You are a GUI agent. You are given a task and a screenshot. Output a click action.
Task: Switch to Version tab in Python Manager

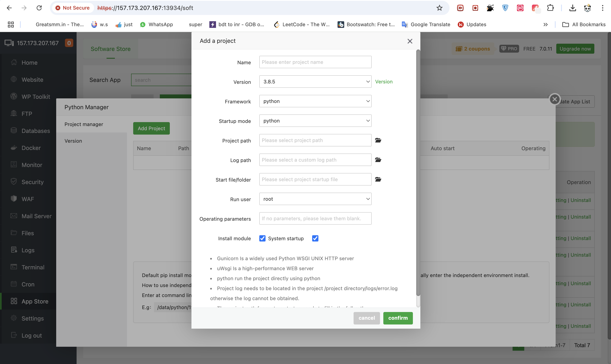pos(73,141)
